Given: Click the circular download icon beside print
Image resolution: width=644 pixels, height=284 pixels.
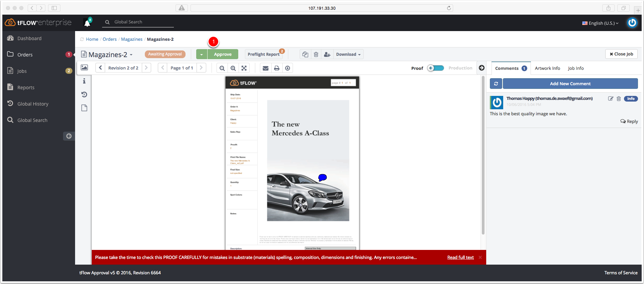Looking at the screenshot, I should click(288, 68).
